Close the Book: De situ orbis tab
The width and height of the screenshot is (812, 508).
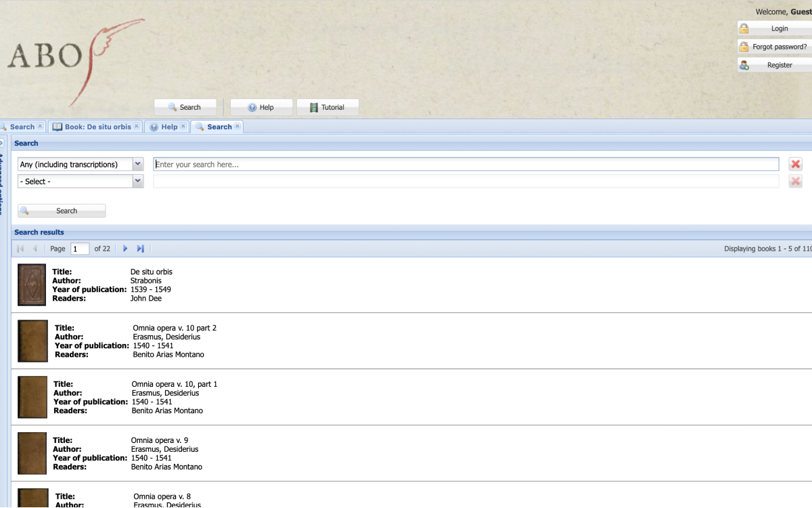click(137, 127)
